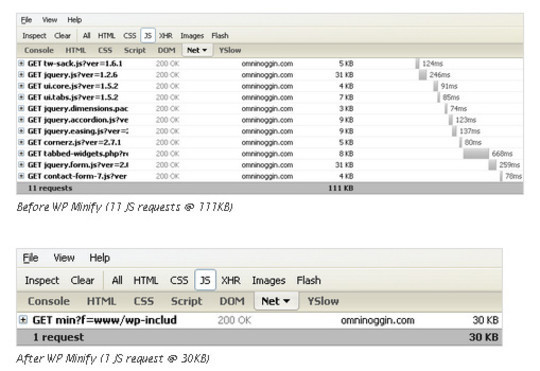The width and height of the screenshot is (540, 371).
Task: Open the Net dropdown in bottom panel
Action: tap(276, 301)
